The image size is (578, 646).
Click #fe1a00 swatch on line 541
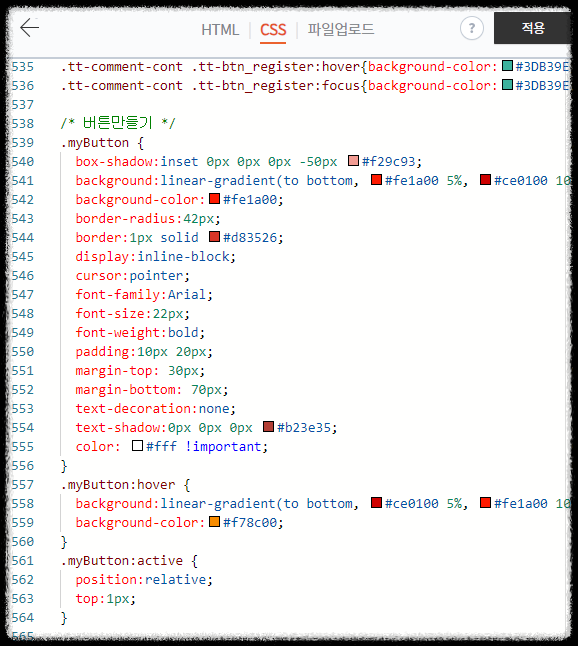tap(377, 180)
